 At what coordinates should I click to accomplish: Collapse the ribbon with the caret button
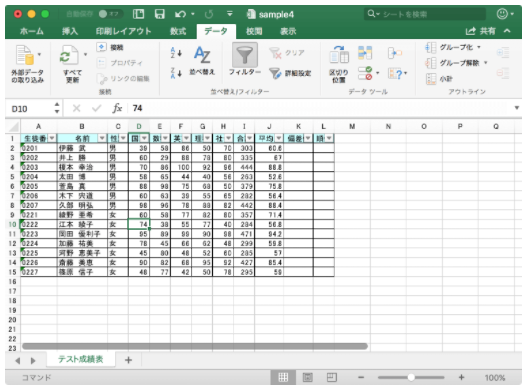(507, 31)
